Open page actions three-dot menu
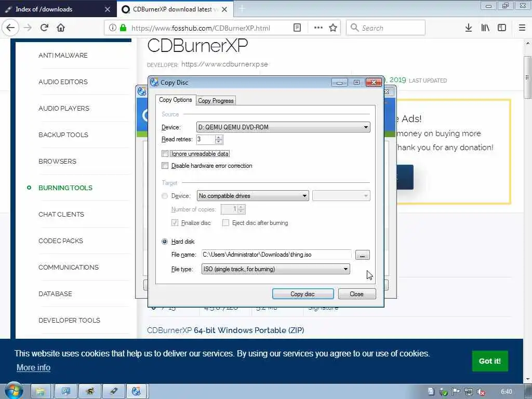Screen dimensions: 532x399 click(x=318, y=28)
